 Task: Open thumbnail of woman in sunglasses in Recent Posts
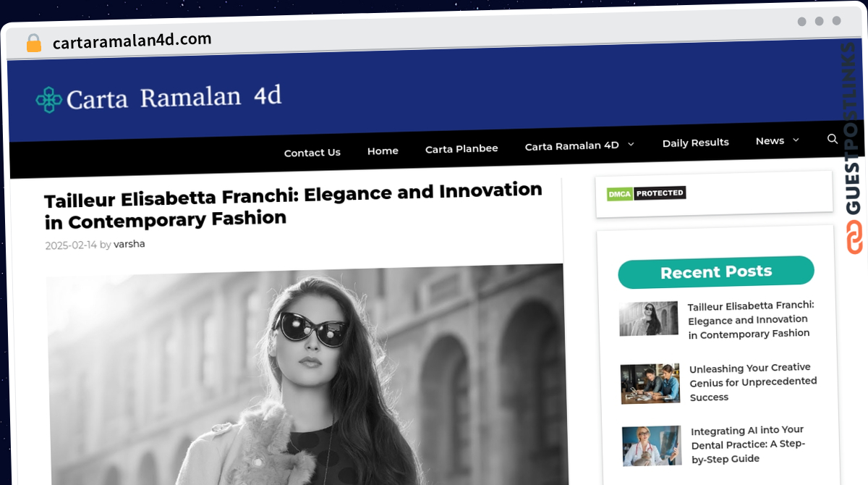[x=649, y=319]
